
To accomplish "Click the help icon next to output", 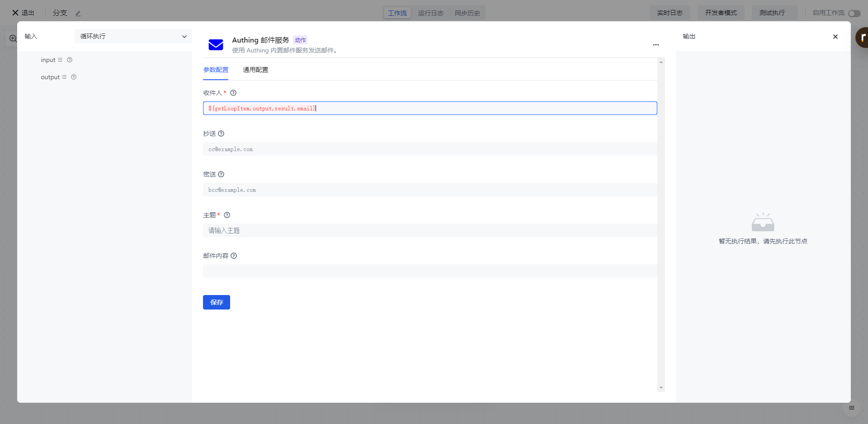I will point(74,77).
